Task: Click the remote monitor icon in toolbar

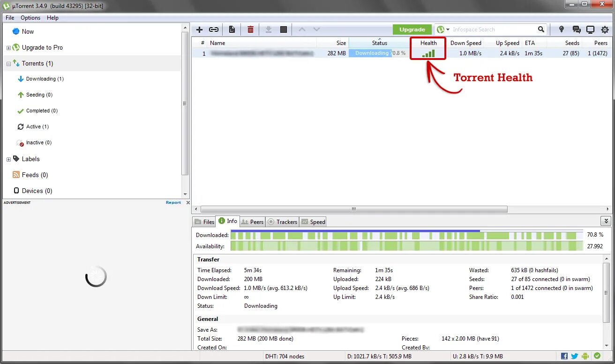Action: [591, 30]
